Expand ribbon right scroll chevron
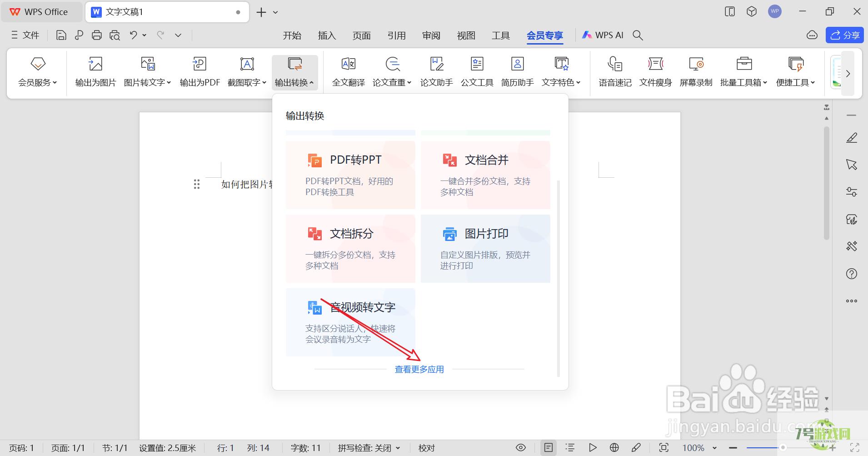 pyautogui.click(x=848, y=73)
